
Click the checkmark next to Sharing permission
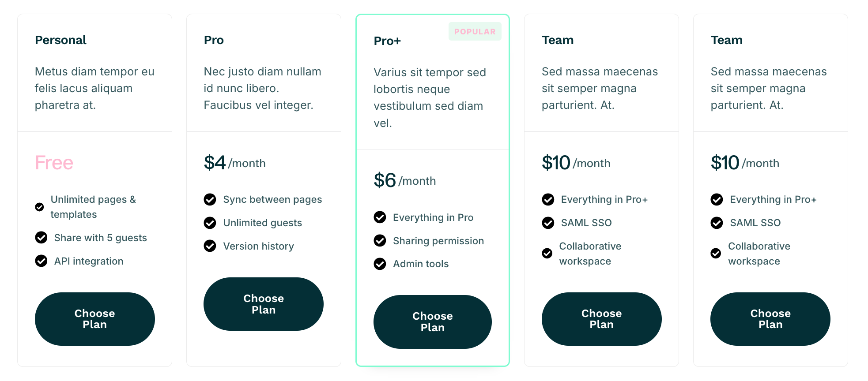380,241
